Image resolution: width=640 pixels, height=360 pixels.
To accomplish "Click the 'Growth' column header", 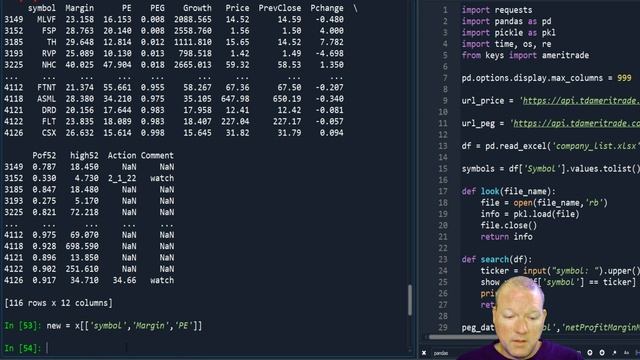I will tap(197, 8).
